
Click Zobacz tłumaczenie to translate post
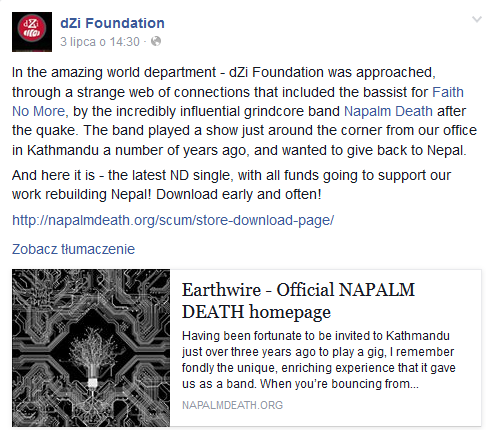(x=73, y=249)
